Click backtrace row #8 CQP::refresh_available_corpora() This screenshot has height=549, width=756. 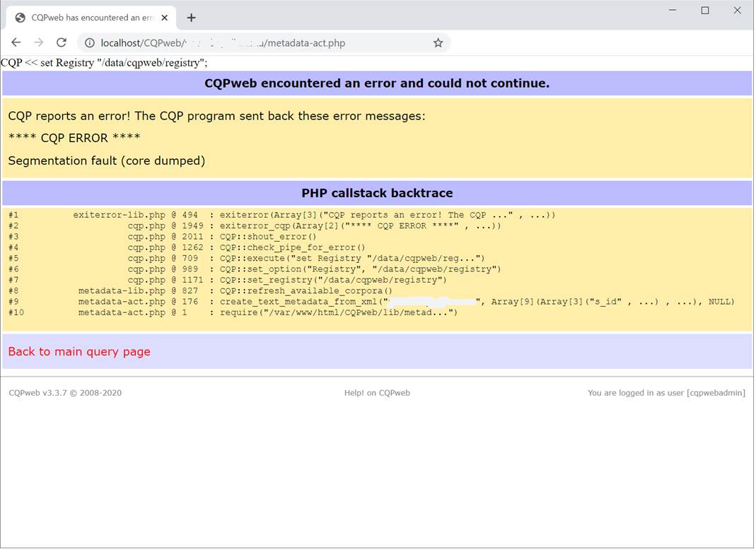[x=201, y=291]
